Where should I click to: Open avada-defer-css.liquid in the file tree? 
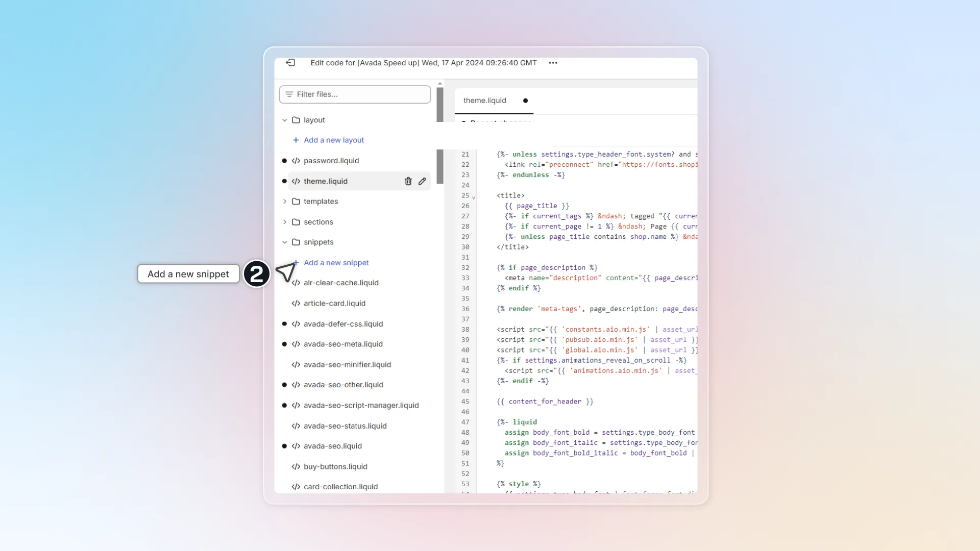pos(343,324)
